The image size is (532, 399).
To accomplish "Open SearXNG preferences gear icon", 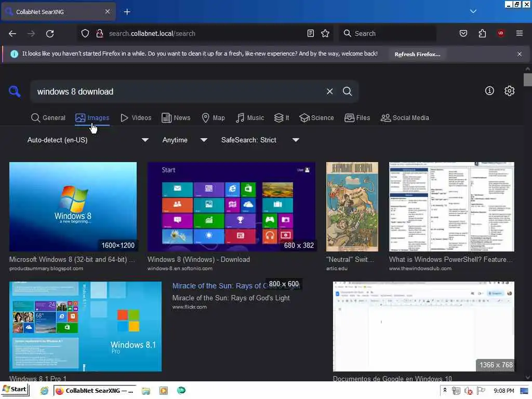I will tap(509, 90).
